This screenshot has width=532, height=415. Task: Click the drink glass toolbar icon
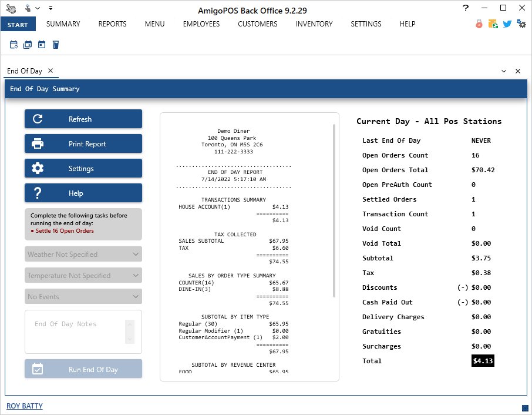click(55, 45)
